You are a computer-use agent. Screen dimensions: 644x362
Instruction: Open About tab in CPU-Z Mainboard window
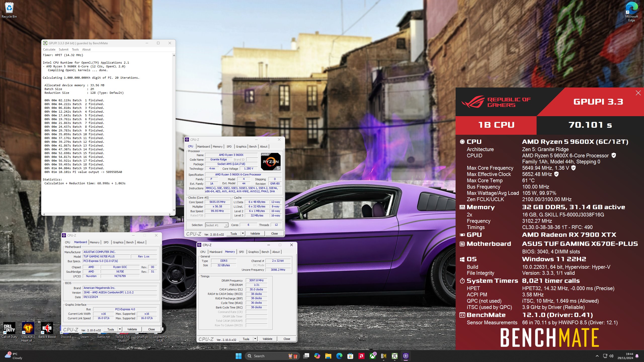[141, 242]
